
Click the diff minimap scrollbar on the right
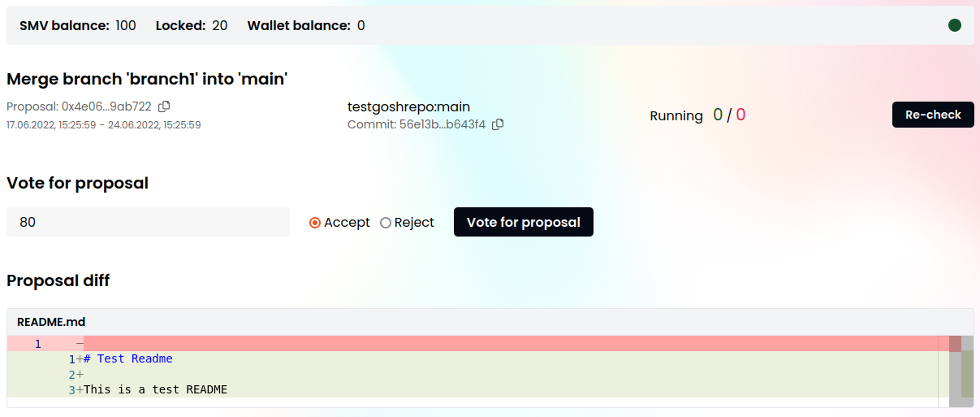click(x=961, y=371)
